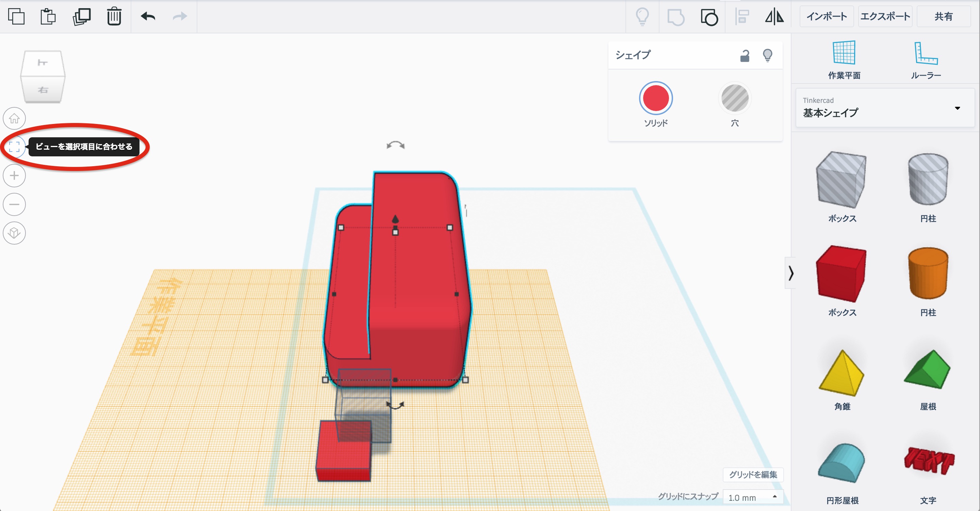Screen dimensions: 980x511
Task: Select the 穴 (hole) option
Action: click(735, 98)
